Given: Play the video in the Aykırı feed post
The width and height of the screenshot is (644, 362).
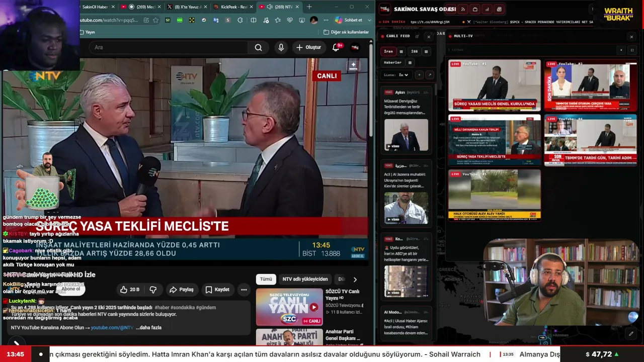Looking at the screenshot, I should 406,135.
